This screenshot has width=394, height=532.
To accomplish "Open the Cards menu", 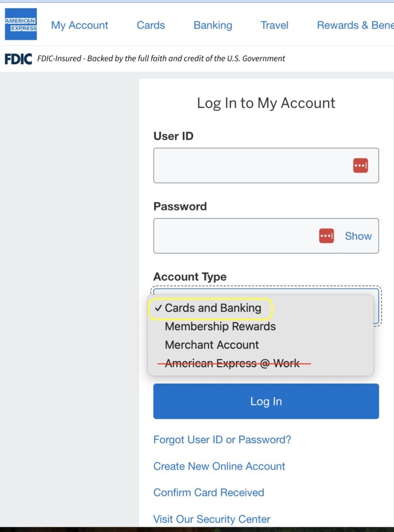I will pos(151,25).
